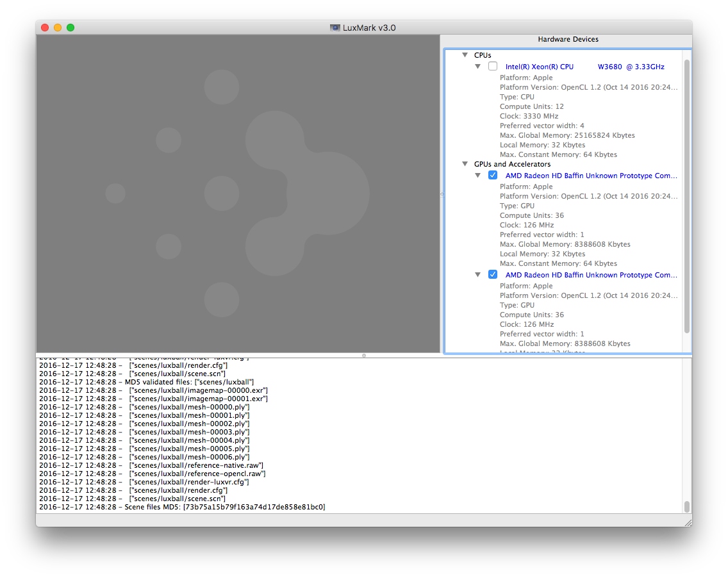Screen dimensions: 728x578
Task: Click the 'mesh-00006.ply' log line
Action: (144, 458)
